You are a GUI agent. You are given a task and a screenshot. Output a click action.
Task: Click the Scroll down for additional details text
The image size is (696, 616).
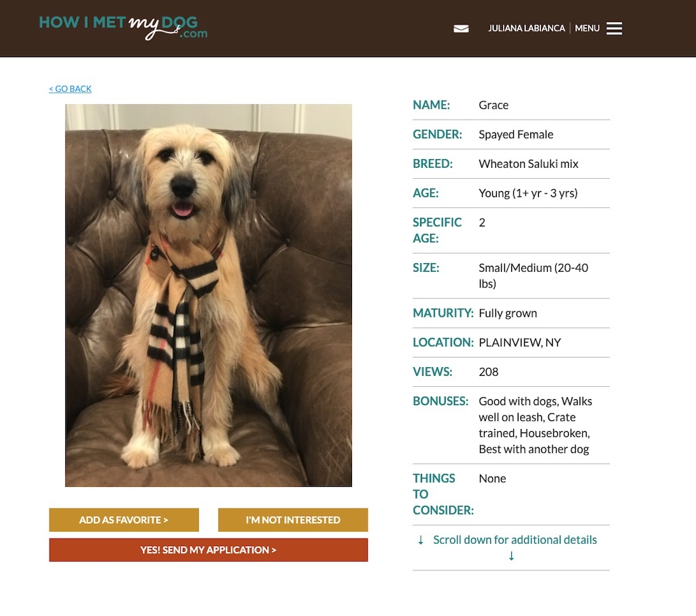[x=515, y=540]
